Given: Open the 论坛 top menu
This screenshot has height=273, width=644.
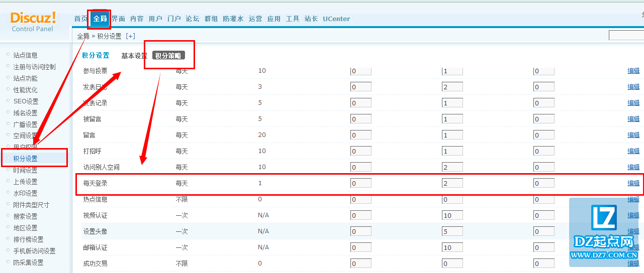Looking at the screenshot, I should (x=193, y=19).
